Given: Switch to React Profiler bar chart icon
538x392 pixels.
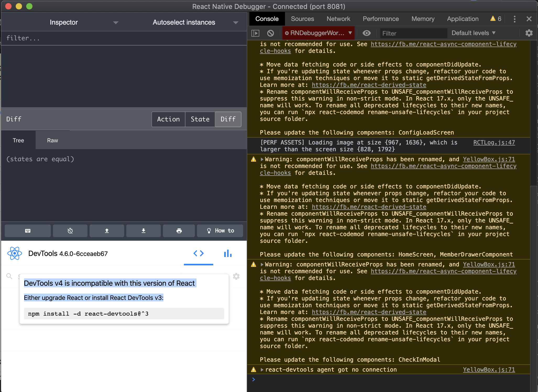Looking at the screenshot, I should click(x=228, y=253).
